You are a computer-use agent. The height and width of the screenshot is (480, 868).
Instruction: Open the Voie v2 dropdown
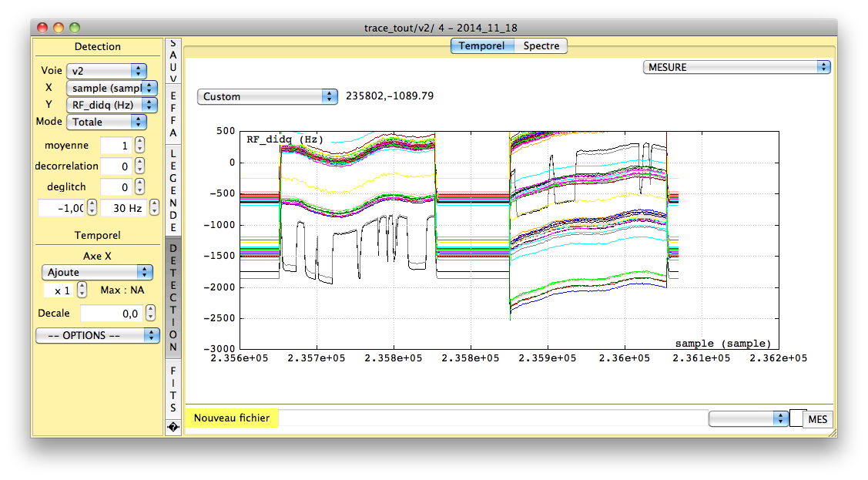[x=106, y=71]
